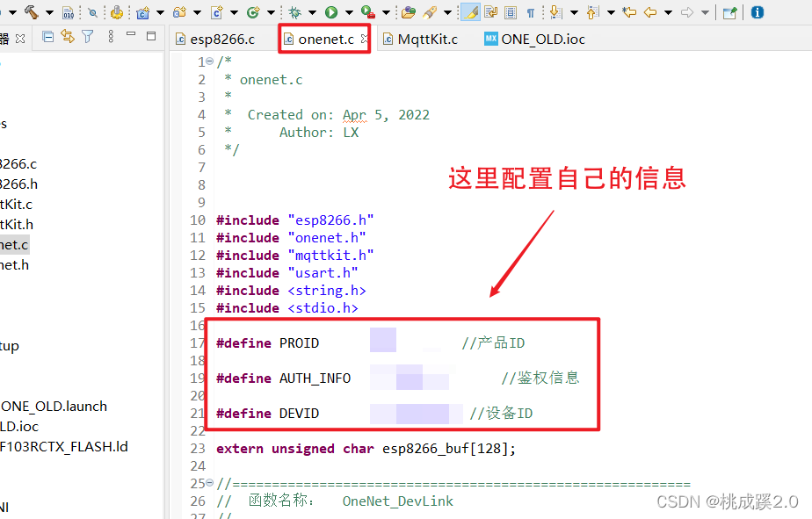The height and width of the screenshot is (519, 812).
Task: Close the Project Explorer view tab
Action: point(20,39)
